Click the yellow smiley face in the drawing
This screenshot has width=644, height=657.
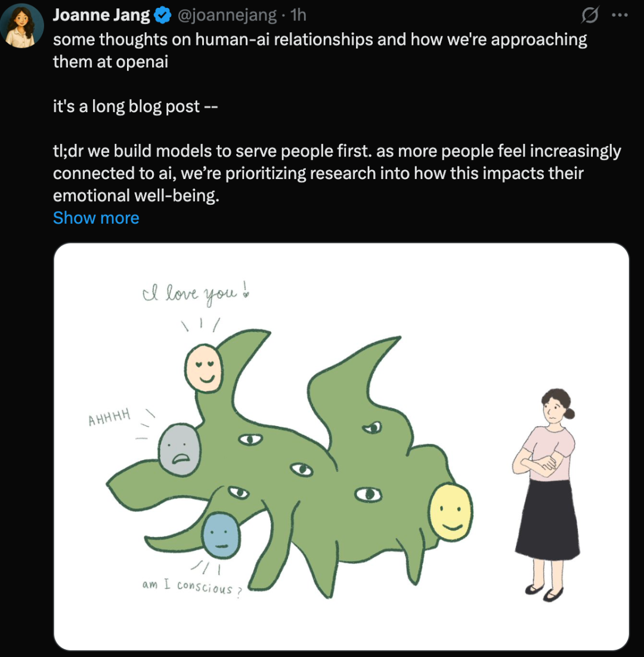(451, 511)
